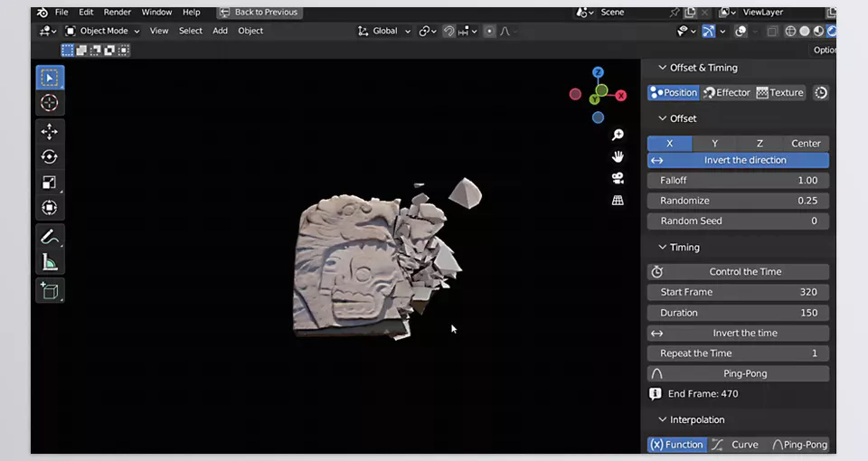Toggle the camera view icon
This screenshot has height=461, width=868.
point(618,178)
